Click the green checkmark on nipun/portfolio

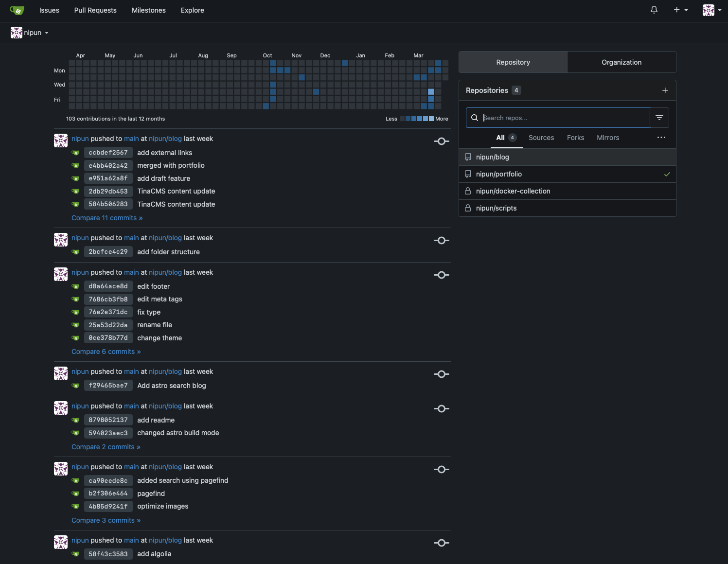coord(667,174)
